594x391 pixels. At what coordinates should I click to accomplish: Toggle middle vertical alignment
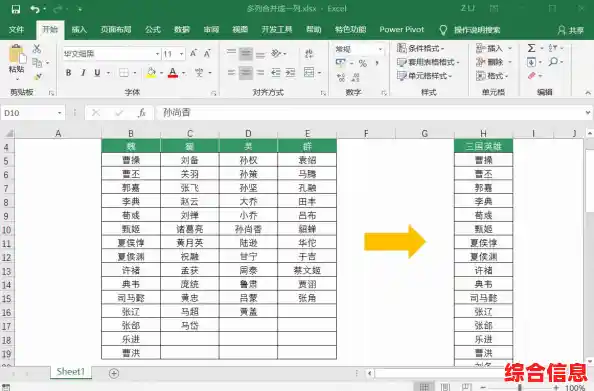(246, 54)
